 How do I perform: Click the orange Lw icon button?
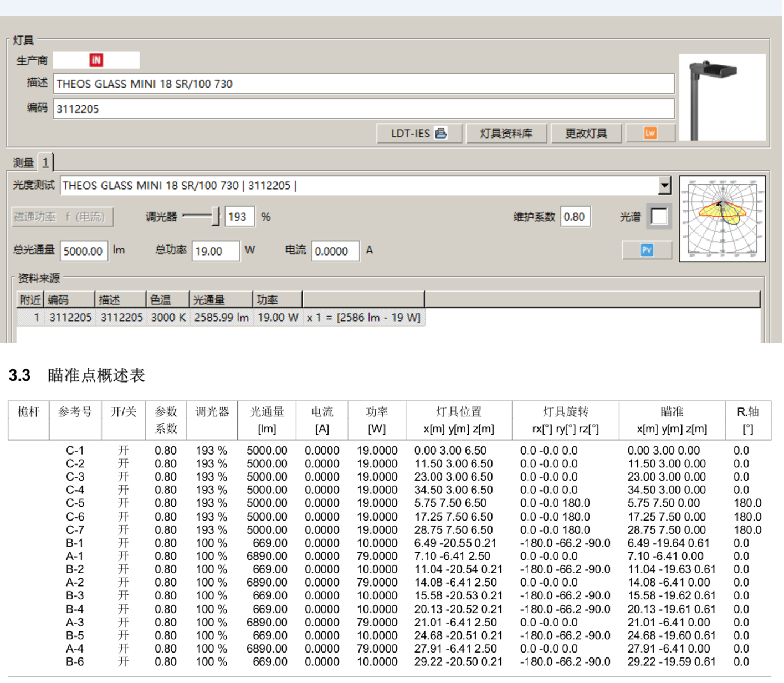click(x=650, y=134)
